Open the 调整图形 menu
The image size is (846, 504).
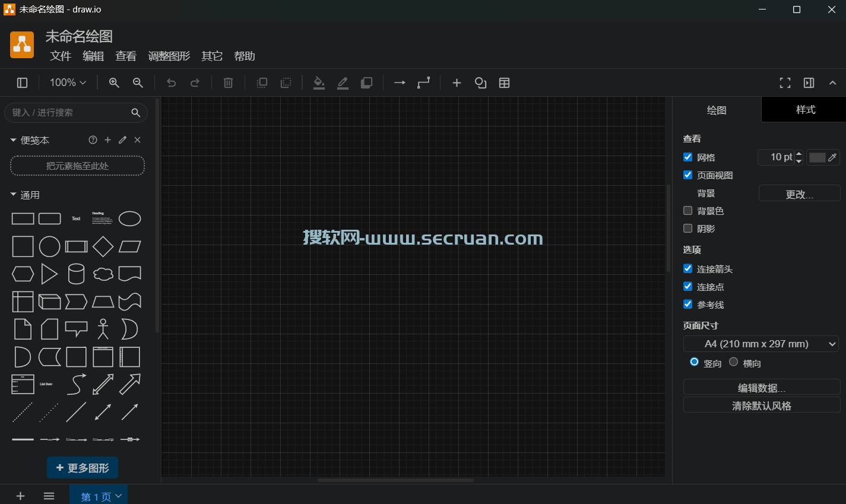(x=169, y=56)
